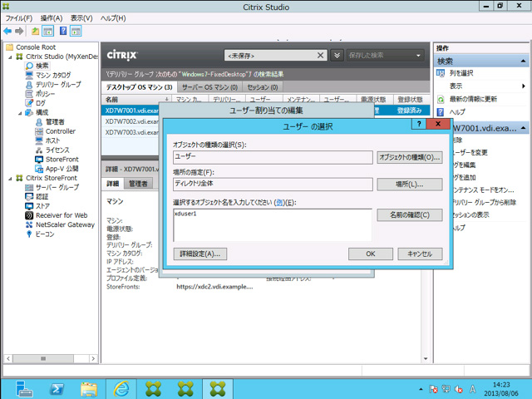Click the object name field containing xduser1
The width and height of the screenshot is (532, 399).
click(x=273, y=225)
